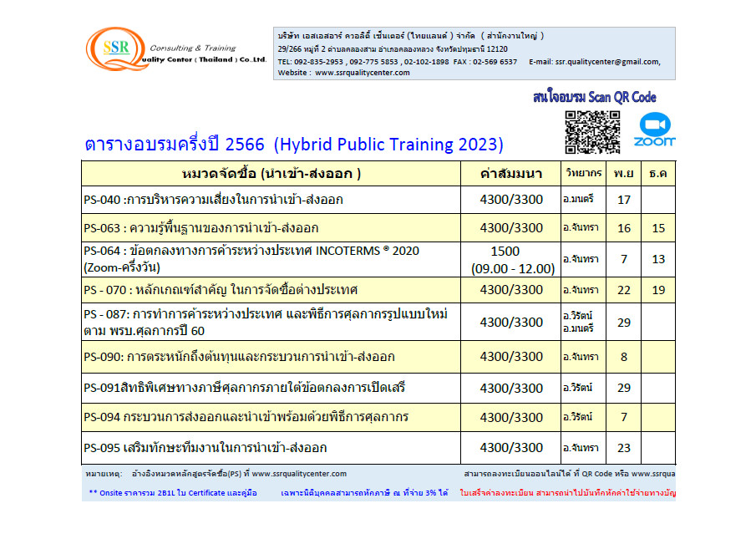Select the PS-063 course title
The image size is (756, 539).
201,227
